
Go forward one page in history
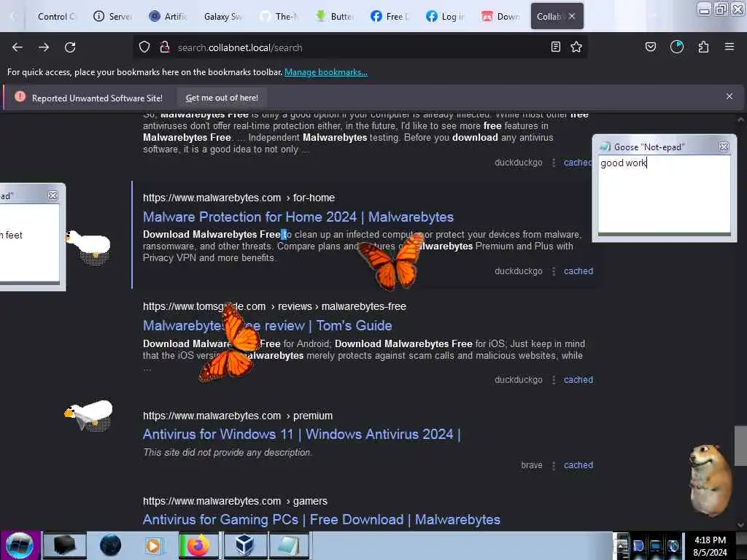[x=44, y=47]
